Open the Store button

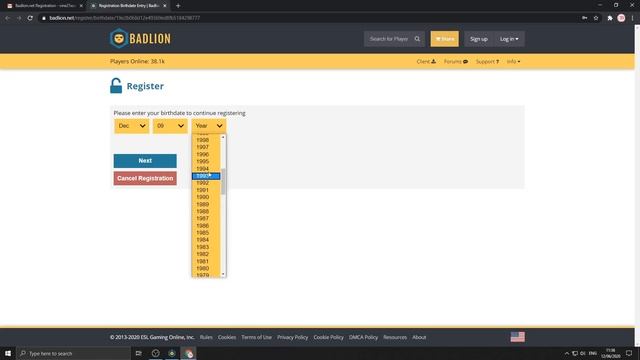coord(444,39)
